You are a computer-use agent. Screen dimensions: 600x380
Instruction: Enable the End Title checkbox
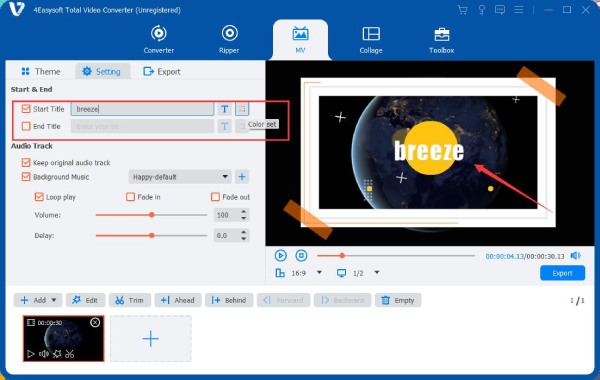26,126
